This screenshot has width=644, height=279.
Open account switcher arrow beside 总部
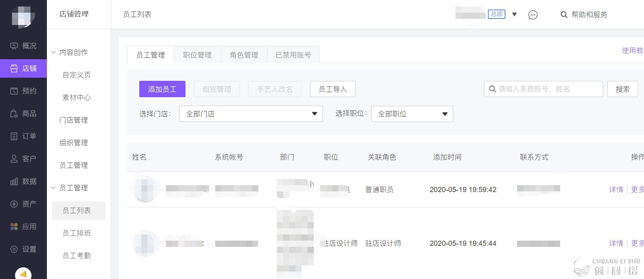point(514,14)
